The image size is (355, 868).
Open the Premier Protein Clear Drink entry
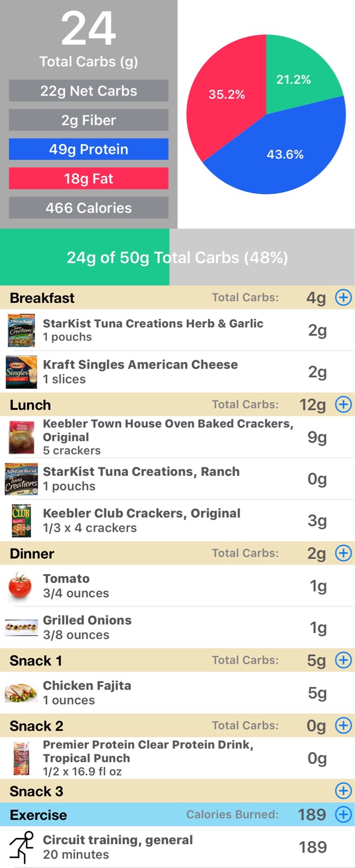coord(177,758)
